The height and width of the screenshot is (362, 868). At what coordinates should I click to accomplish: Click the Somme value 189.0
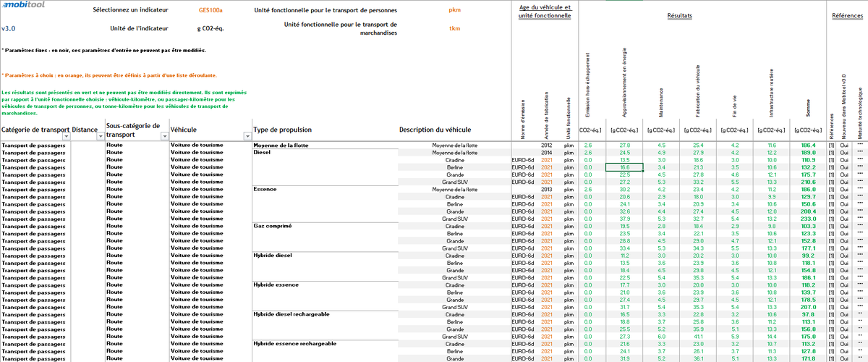click(x=808, y=152)
